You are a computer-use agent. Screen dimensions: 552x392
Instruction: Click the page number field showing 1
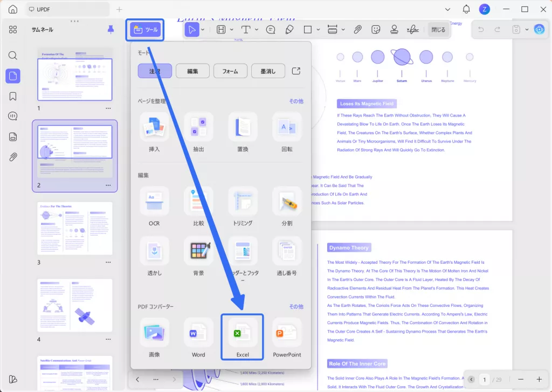pyautogui.click(x=485, y=379)
